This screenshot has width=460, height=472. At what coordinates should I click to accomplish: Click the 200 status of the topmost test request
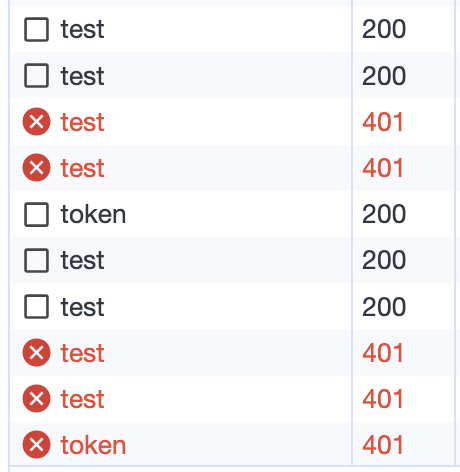pyautogui.click(x=384, y=29)
